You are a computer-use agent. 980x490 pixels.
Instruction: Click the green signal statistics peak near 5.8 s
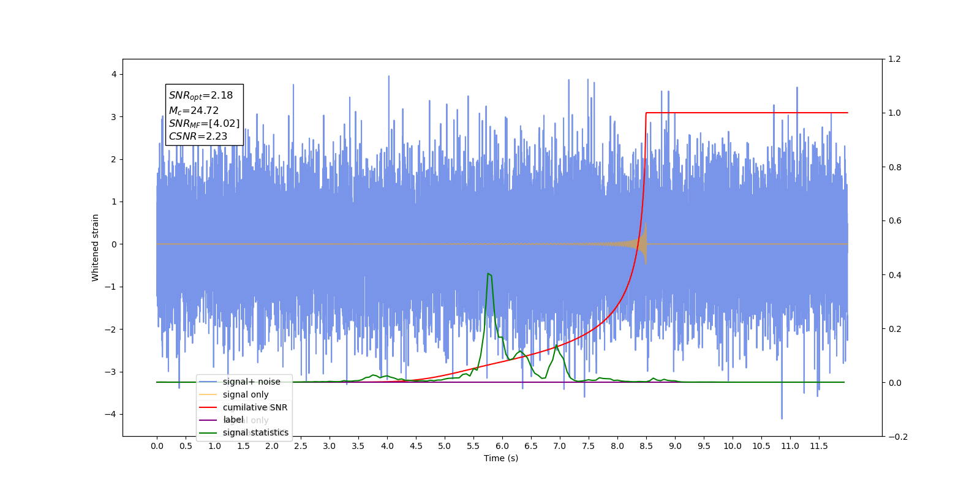pyautogui.click(x=489, y=274)
